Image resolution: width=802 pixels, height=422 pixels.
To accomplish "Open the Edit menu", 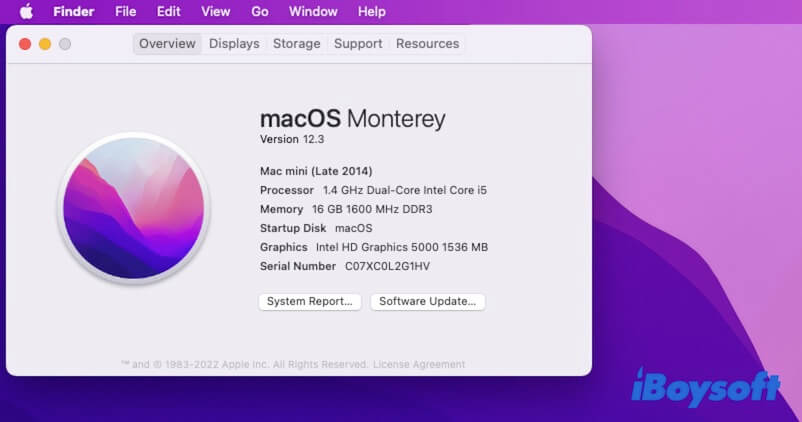I will click(x=168, y=11).
